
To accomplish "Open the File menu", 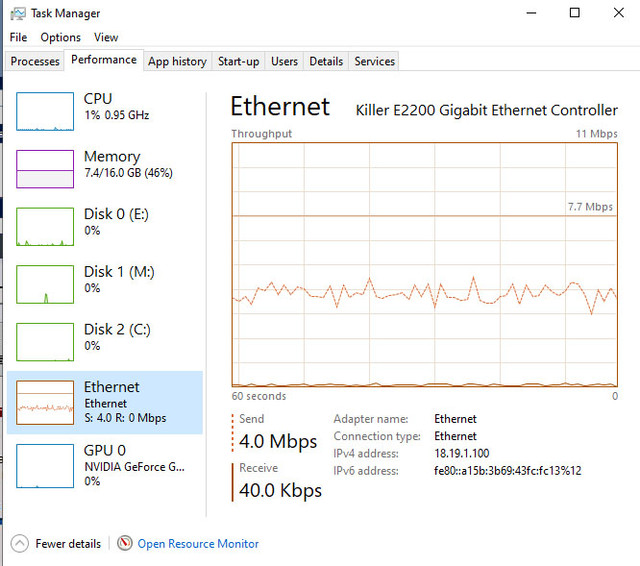I will tap(18, 37).
